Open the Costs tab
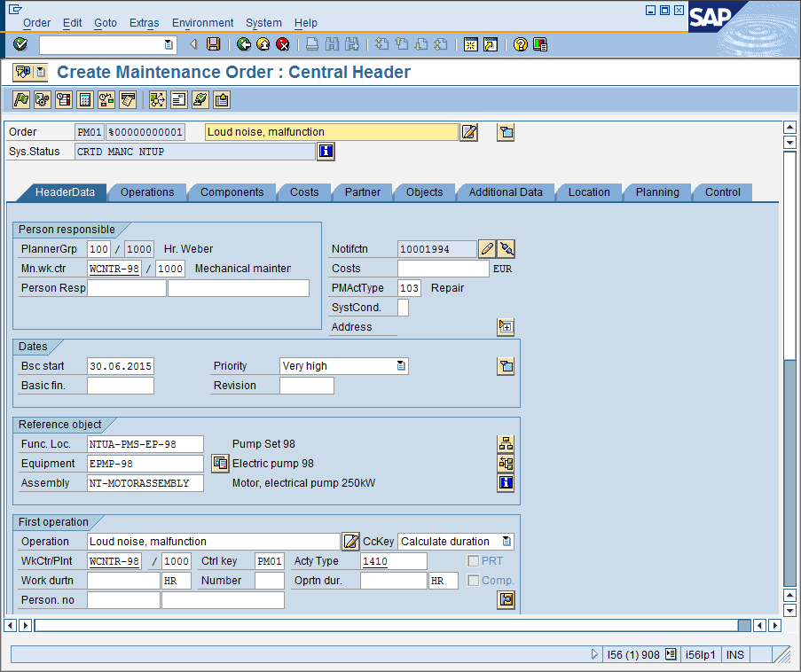This screenshot has width=801, height=672. (x=304, y=192)
